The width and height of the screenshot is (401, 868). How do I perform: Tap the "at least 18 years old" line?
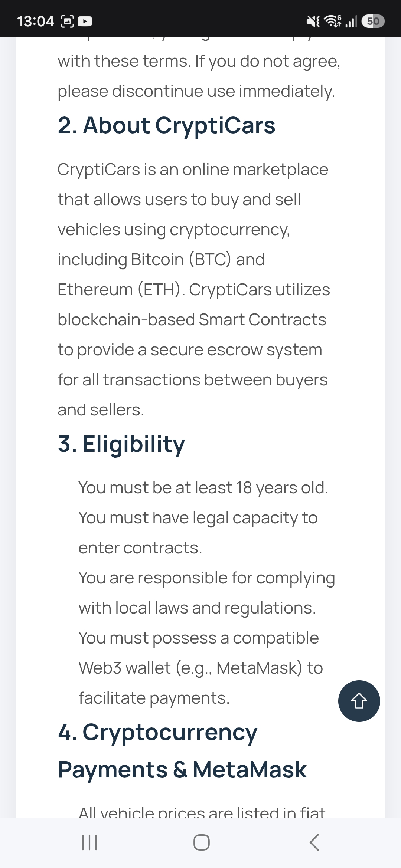203,487
